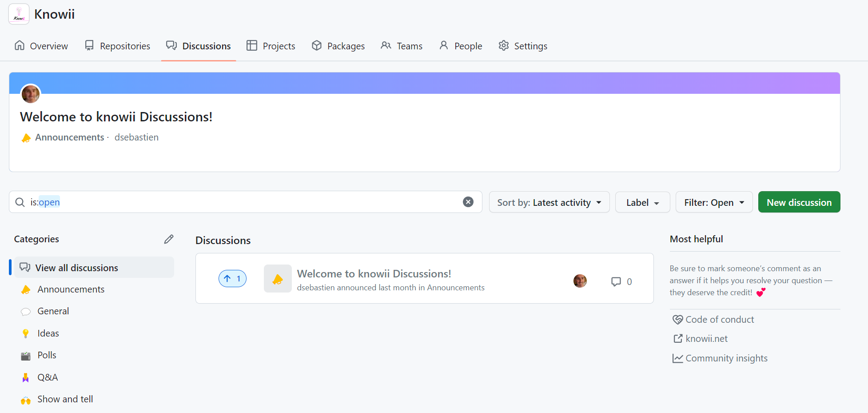Click the dsebastien author name in the banner
Viewport: 868px width, 413px height.
click(x=136, y=137)
